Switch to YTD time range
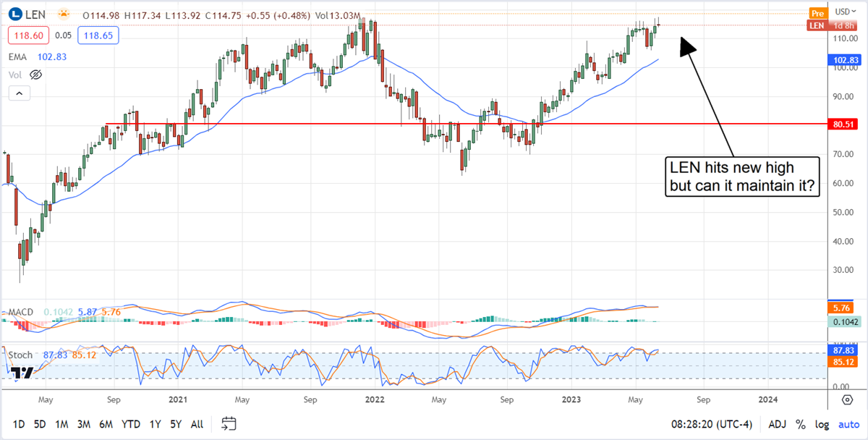 point(131,424)
